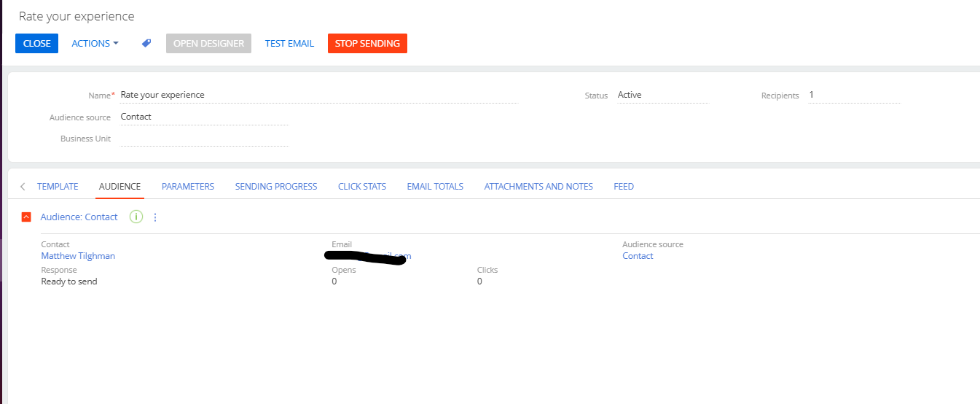Collapse the Audience: Contact section
980x404 pixels.
click(26, 217)
